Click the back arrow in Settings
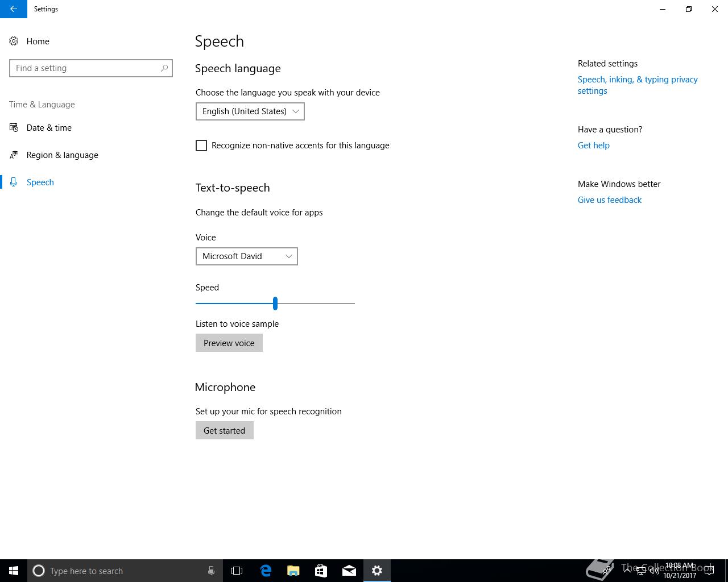 [x=14, y=9]
